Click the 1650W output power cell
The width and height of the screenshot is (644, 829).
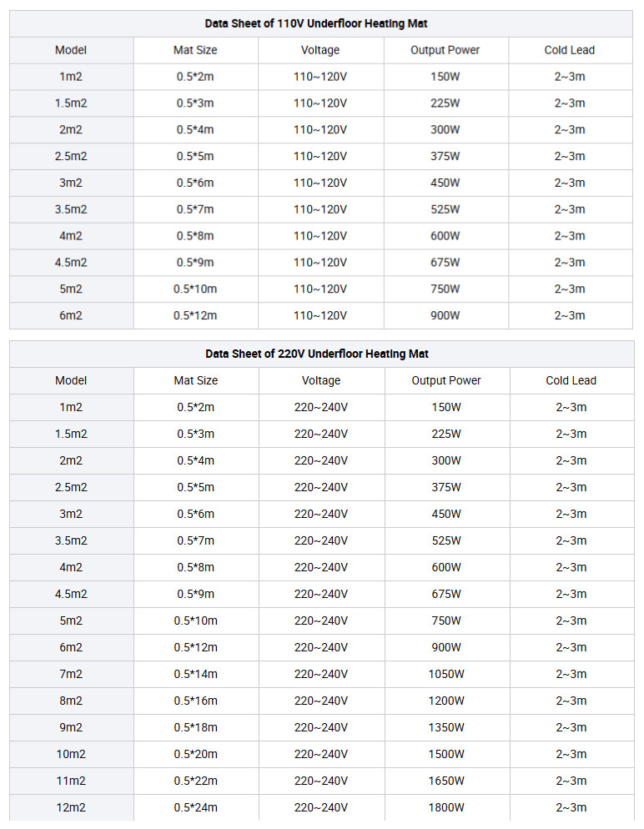446,781
